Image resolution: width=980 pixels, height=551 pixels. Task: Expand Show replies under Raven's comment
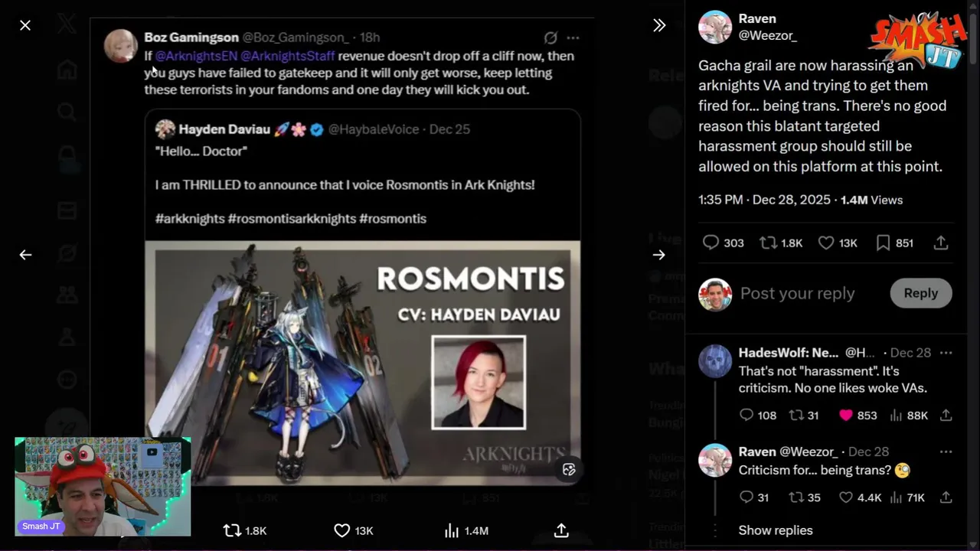776,530
